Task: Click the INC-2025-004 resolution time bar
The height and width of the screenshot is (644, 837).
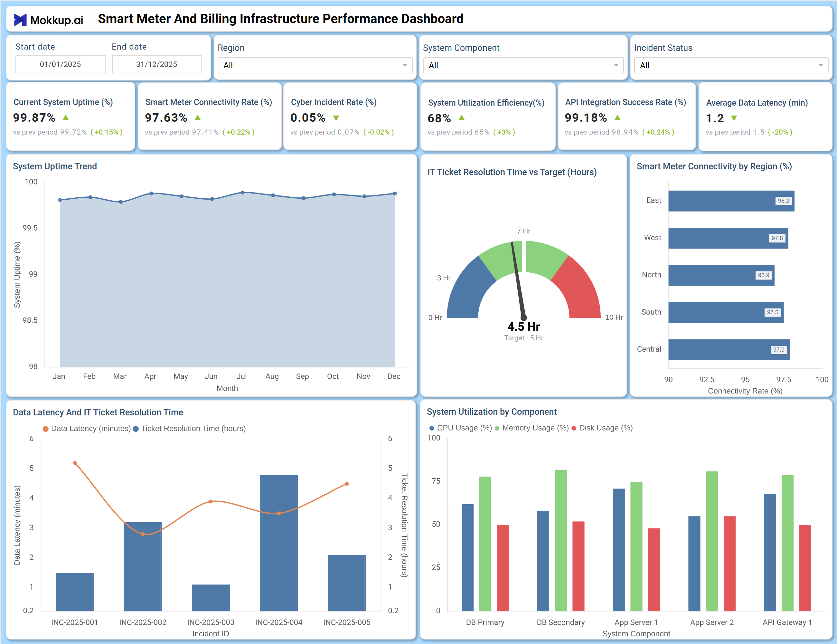Action: point(278,543)
